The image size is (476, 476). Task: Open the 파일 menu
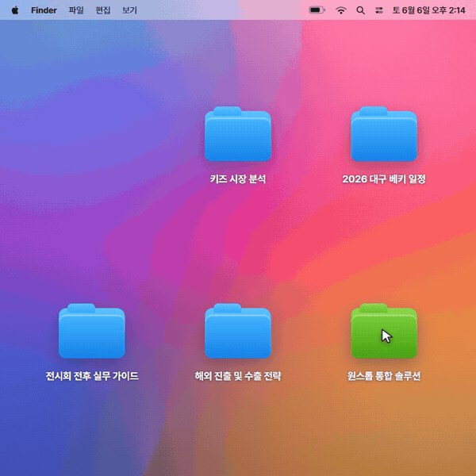(76, 10)
